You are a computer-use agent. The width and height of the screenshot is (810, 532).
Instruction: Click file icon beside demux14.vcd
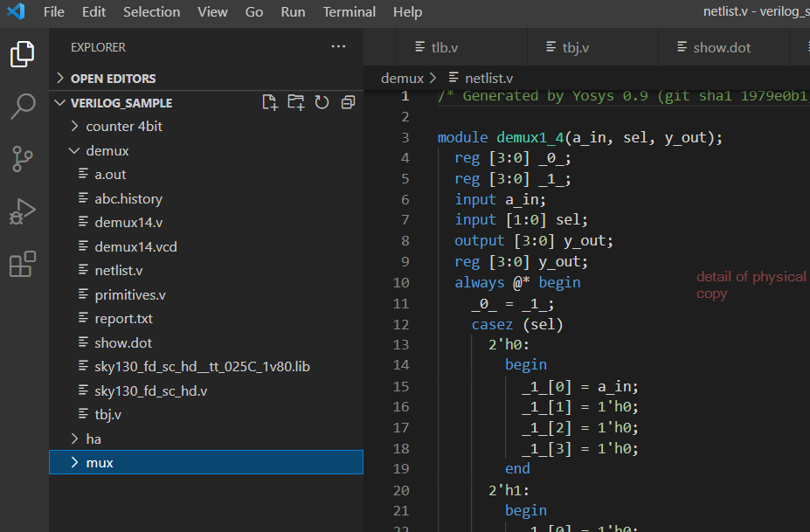click(x=83, y=245)
